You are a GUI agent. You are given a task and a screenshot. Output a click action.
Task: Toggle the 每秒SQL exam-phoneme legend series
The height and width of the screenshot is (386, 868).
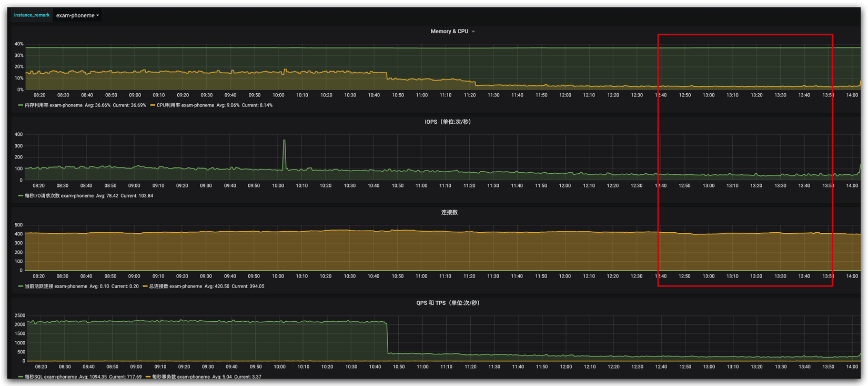click(x=51, y=377)
